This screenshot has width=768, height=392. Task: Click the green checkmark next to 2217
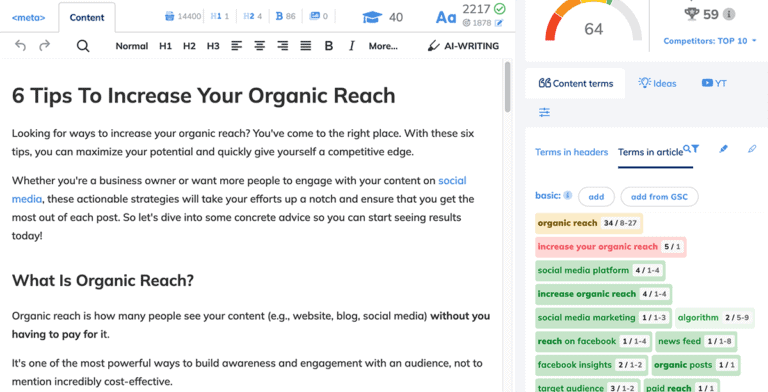500,8
